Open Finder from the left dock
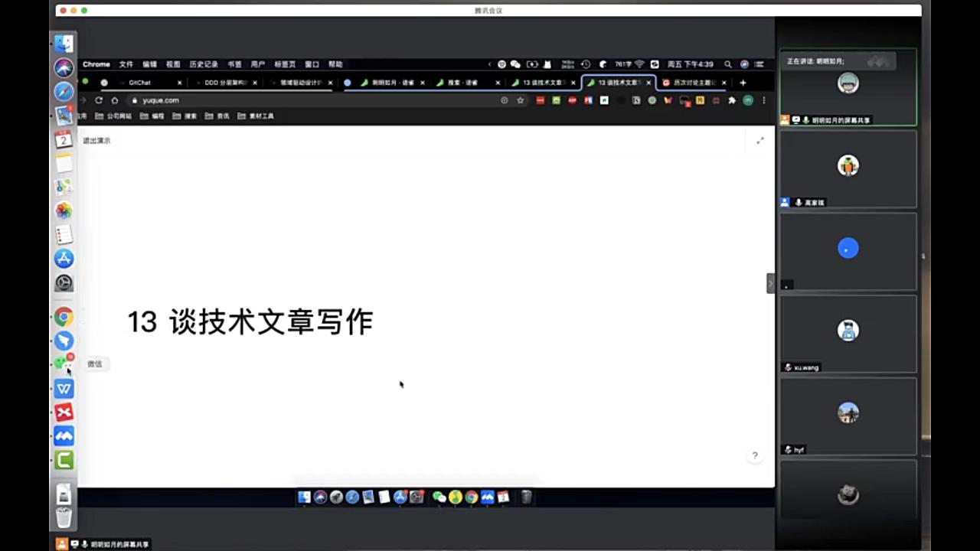This screenshot has width=980, height=551. [x=64, y=44]
